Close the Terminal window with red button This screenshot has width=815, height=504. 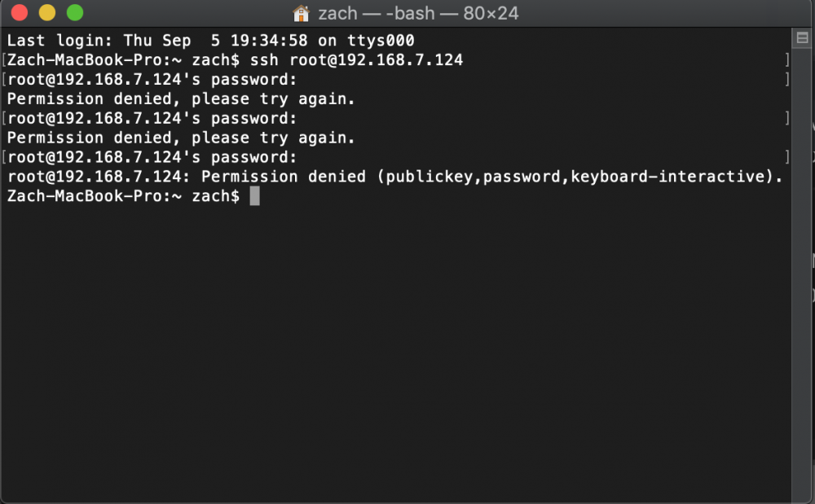(x=20, y=12)
